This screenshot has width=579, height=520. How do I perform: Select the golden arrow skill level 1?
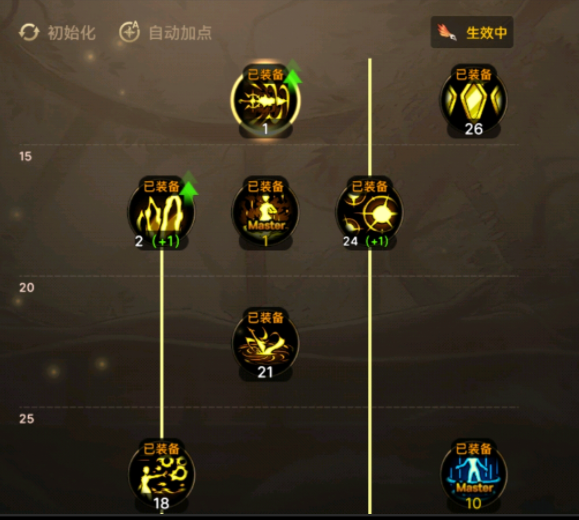[265, 100]
